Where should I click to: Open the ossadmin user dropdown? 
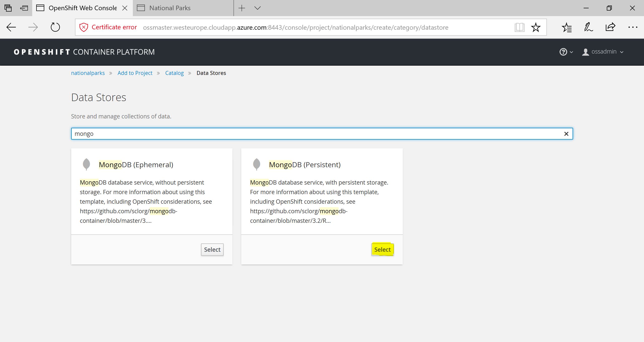603,52
